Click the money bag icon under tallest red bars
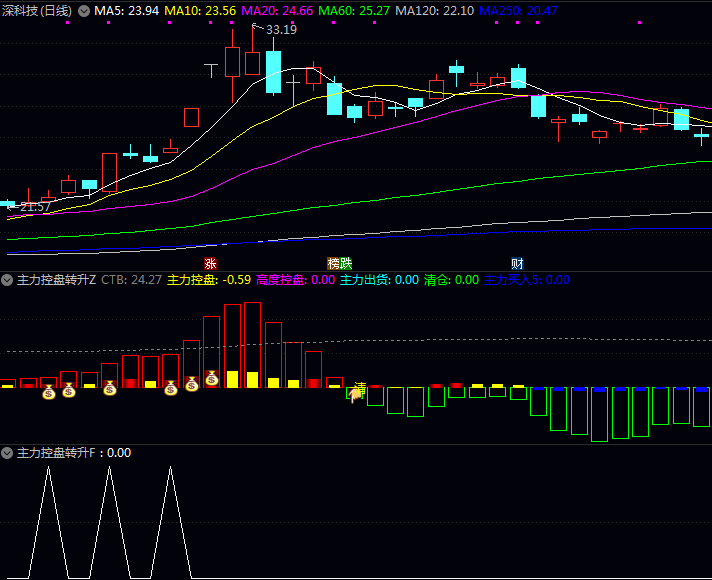712x580 pixels. (x=212, y=378)
